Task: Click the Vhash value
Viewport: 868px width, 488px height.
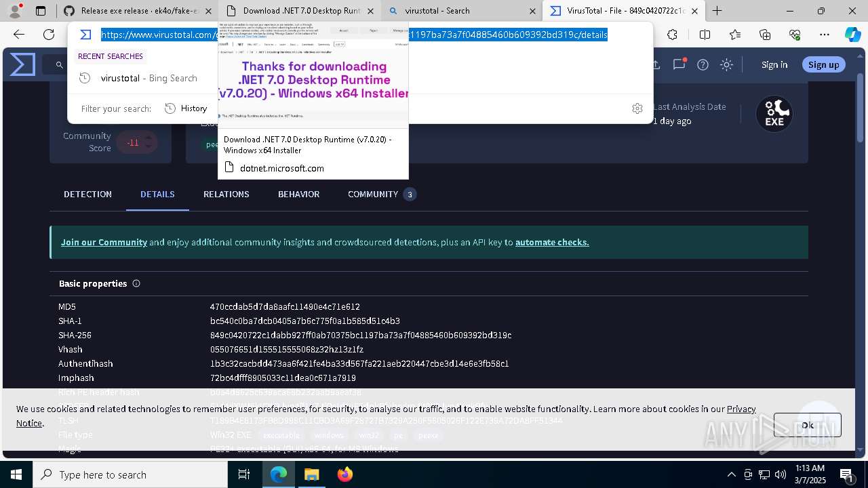Action: 287,349
